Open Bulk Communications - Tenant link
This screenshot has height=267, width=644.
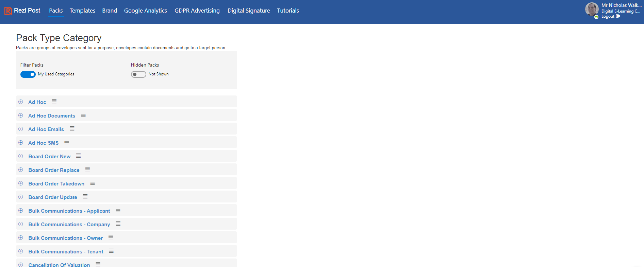pos(66,251)
